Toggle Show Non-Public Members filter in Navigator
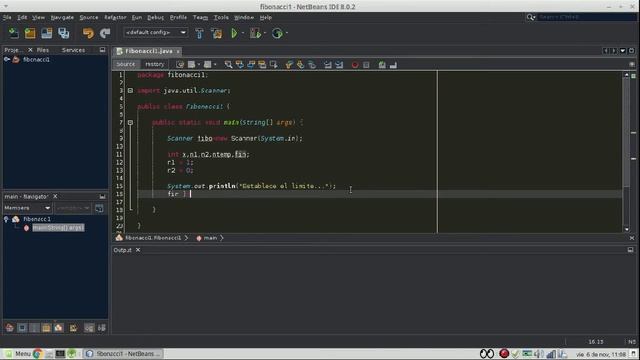 tap(46, 328)
